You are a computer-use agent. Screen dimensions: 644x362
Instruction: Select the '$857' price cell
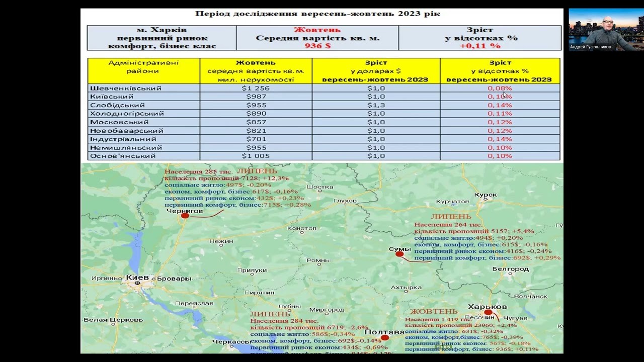click(x=256, y=122)
